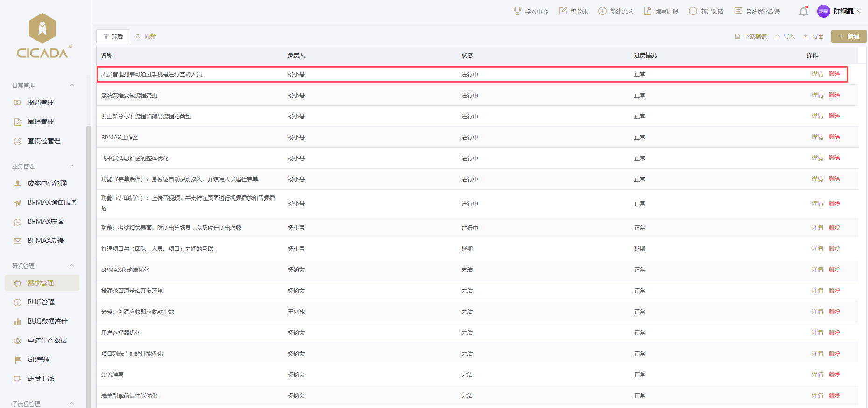This screenshot has width=868, height=408.
Task: Click the BPMAX反馈 envelope icon
Action: tap(18, 241)
